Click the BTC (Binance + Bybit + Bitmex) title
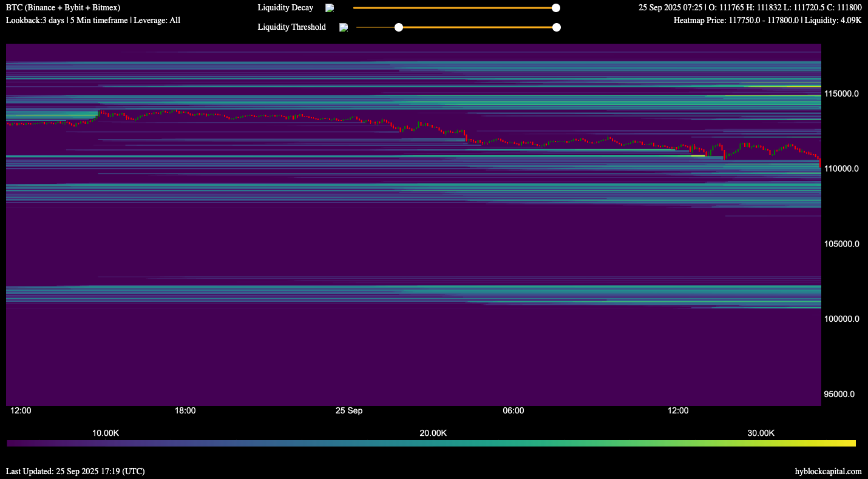The height and width of the screenshot is (479, 868). tap(62, 7)
